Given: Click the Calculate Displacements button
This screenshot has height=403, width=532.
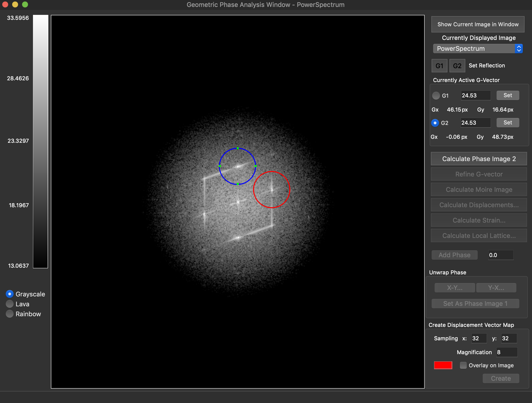Looking at the screenshot, I should [x=479, y=205].
